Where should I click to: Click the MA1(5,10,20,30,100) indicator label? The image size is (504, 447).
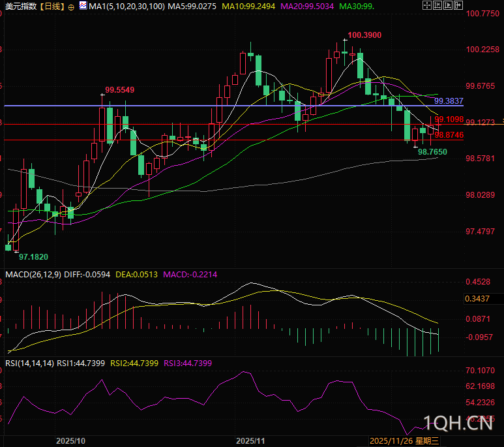click(x=127, y=6)
